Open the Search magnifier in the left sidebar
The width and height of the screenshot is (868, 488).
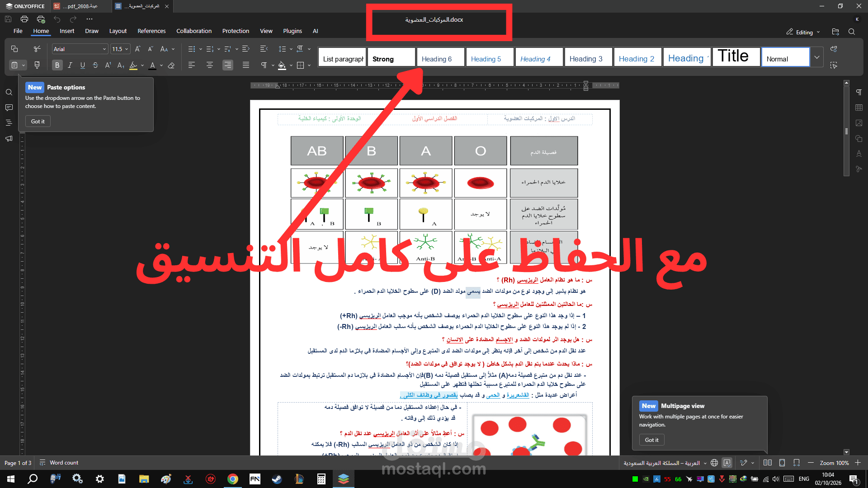9,92
